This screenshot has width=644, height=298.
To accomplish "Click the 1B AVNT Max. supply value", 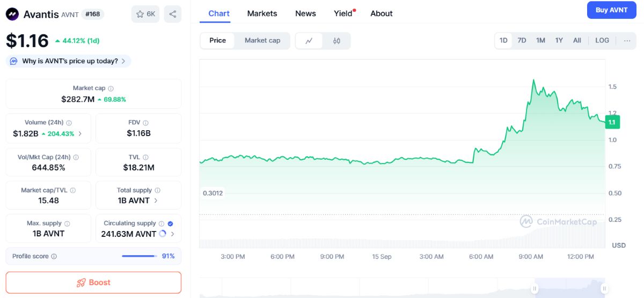I will pos(48,234).
